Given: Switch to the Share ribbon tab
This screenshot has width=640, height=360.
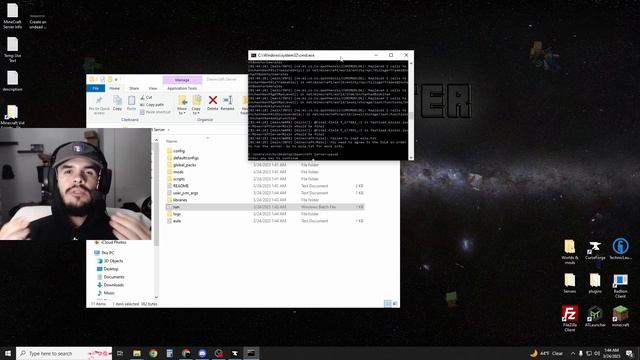Looking at the screenshot, I should point(134,88).
